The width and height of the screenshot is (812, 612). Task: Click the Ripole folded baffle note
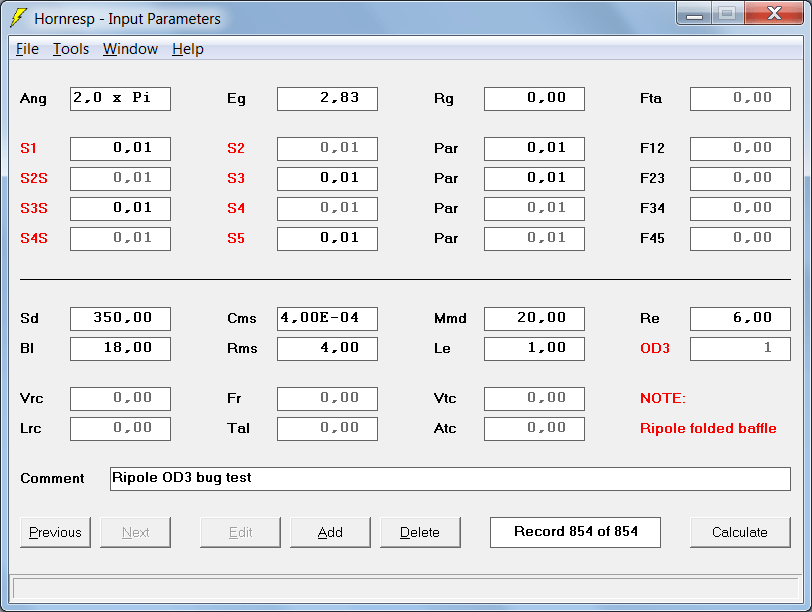coord(708,429)
